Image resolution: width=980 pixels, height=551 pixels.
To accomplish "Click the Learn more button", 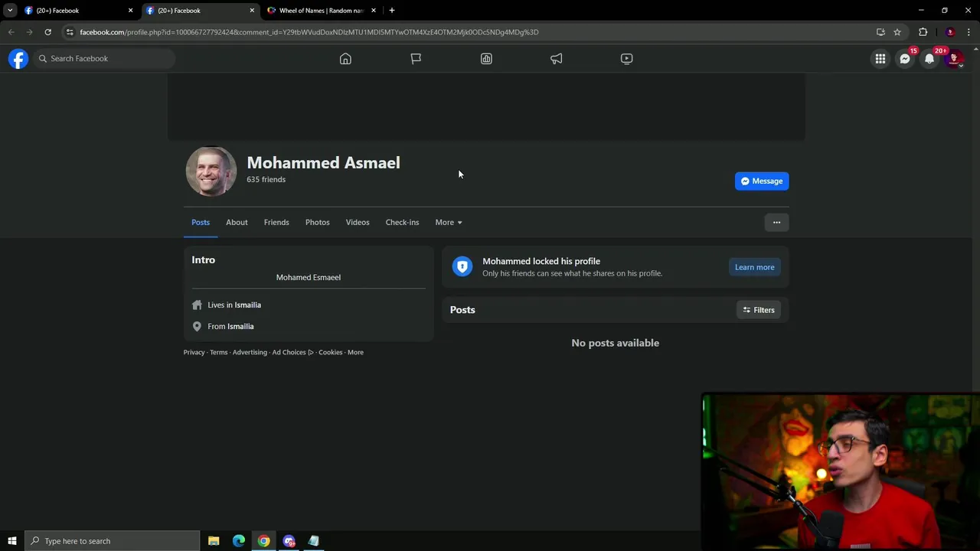I will coord(754,267).
